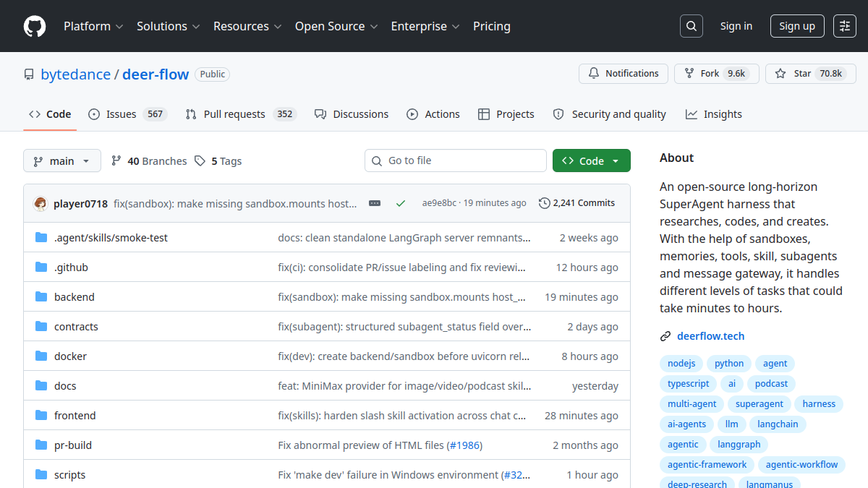
Task: Open the main branch selector dropdown
Action: 62,160
